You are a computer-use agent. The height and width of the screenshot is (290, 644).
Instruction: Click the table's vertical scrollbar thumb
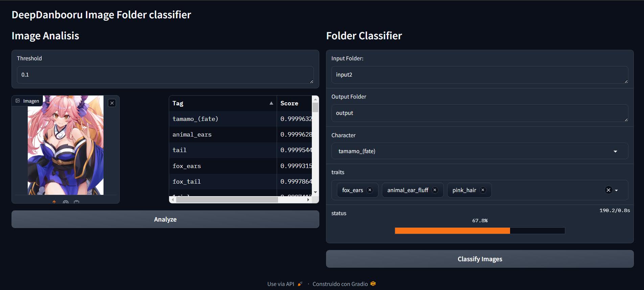[x=316, y=107]
